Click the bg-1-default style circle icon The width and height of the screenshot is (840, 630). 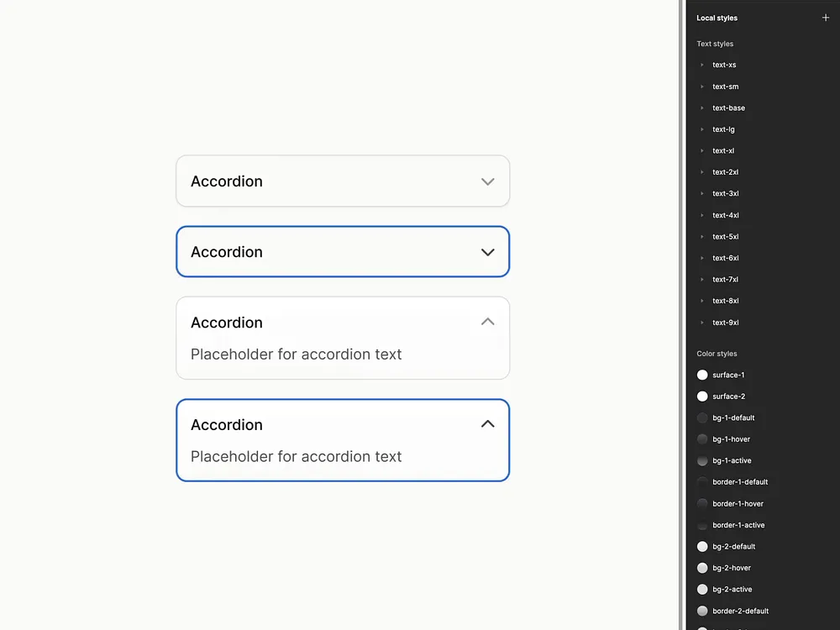(702, 417)
